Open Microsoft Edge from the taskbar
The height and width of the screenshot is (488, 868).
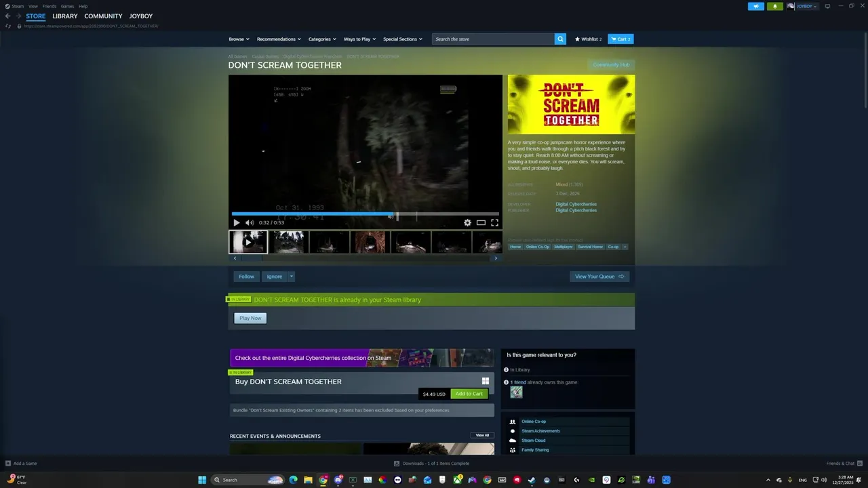(x=293, y=480)
